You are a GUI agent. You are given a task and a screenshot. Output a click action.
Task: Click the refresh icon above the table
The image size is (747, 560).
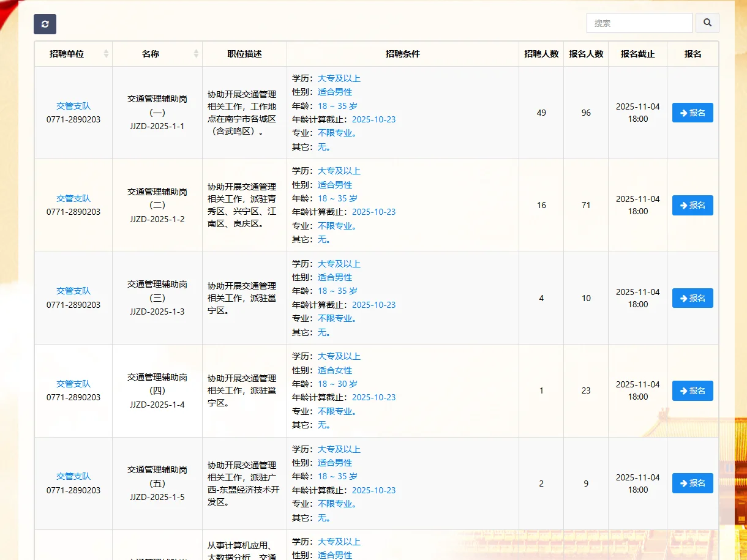45,24
